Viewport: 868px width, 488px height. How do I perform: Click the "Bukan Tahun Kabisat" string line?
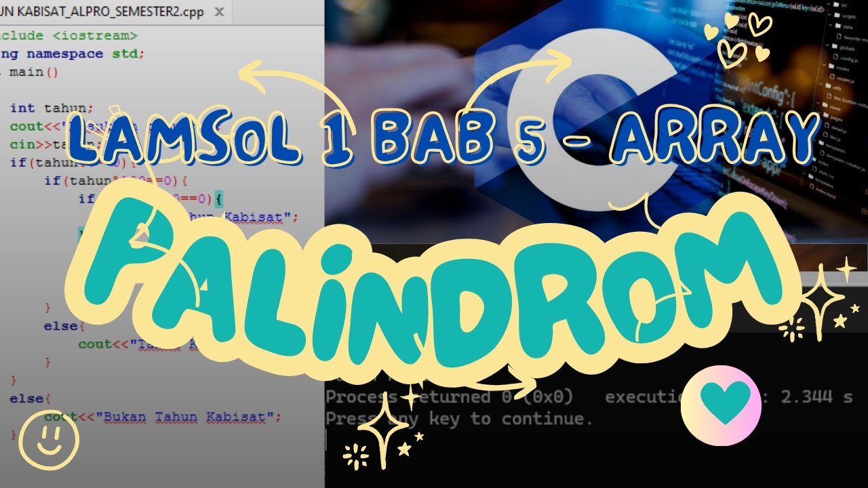(x=163, y=416)
